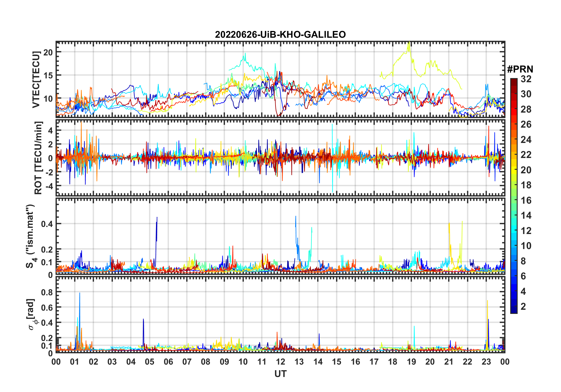The height and width of the screenshot is (392, 561).
Task: Click x-axis tick label 06
Action: (168, 362)
